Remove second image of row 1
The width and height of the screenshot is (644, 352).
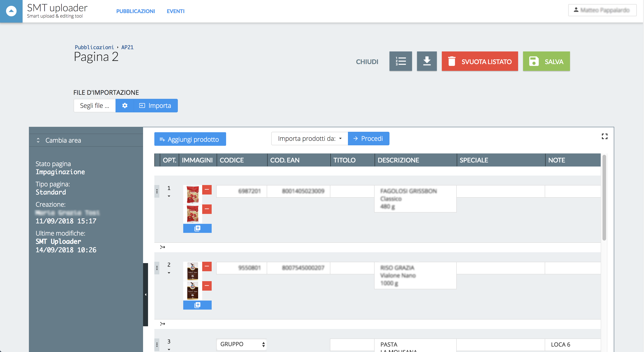point(207,209)
